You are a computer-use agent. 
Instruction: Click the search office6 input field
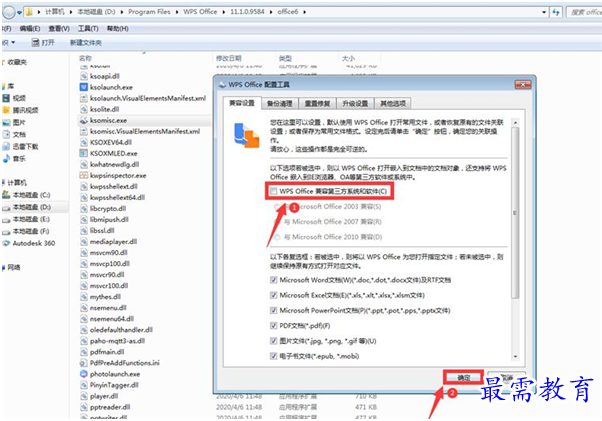point(584,12)
